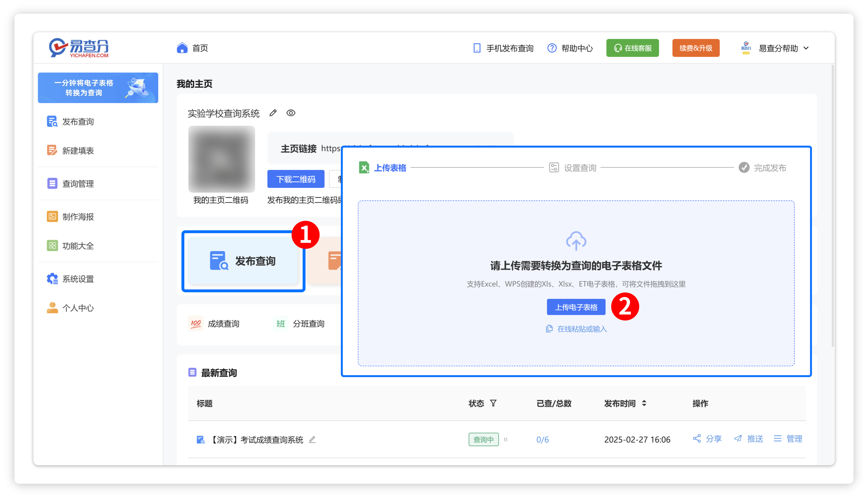Open 帮助中心 help link

click(570, 48)
